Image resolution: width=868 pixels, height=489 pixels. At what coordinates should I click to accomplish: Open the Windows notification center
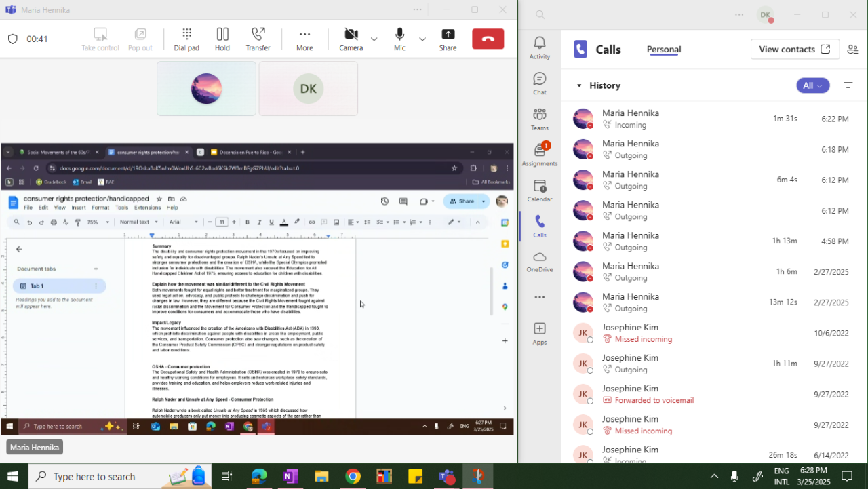tap(847, 476)
